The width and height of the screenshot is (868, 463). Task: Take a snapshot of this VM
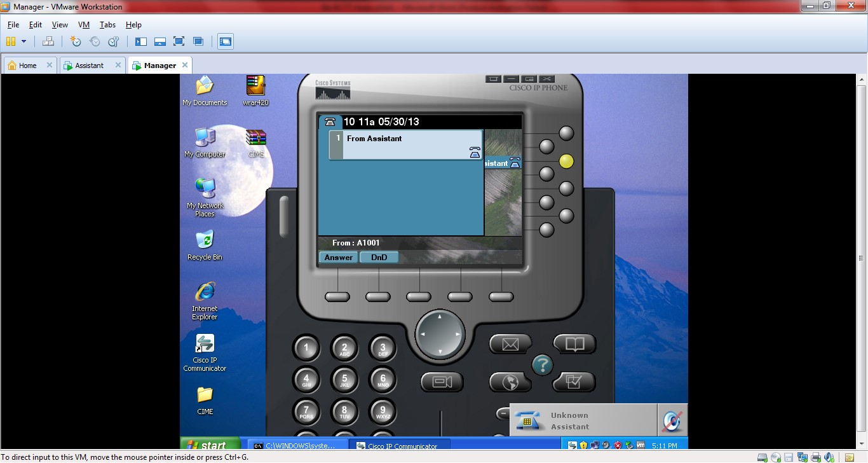coord(76,41)
